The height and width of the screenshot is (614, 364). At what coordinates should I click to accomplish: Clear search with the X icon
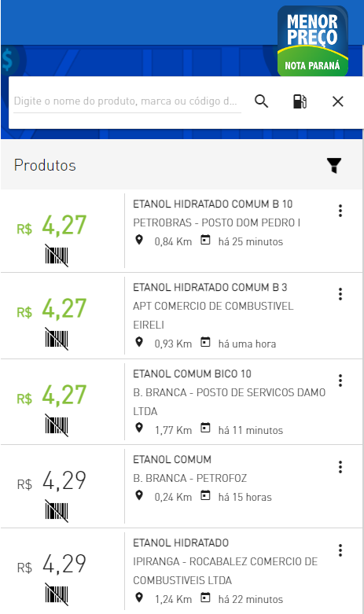click(338, 102)
